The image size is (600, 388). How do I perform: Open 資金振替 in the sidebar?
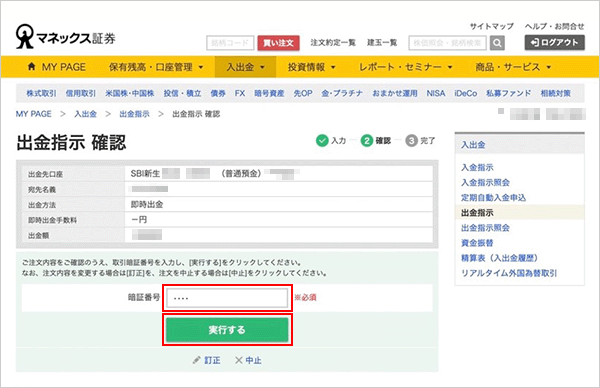[477, 243]
